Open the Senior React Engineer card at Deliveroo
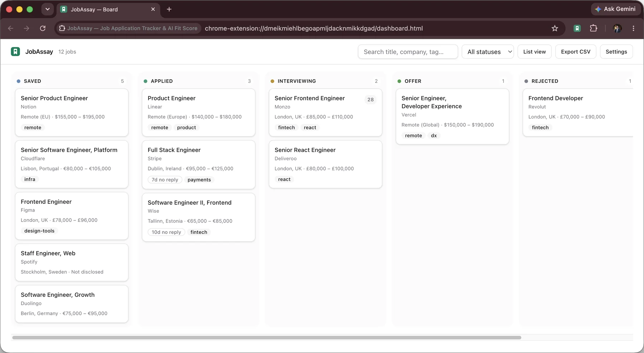The width and height of the screenshot is (644, 353). coord(326,164)
